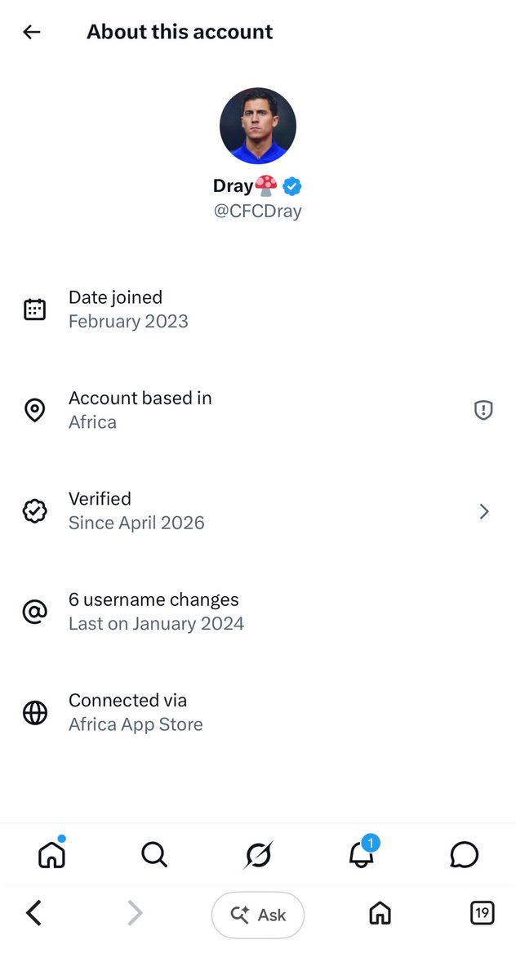Tap the Ask pill button
Screen dimensions: 516x980
pyautogui.click(x=258, y=915)
